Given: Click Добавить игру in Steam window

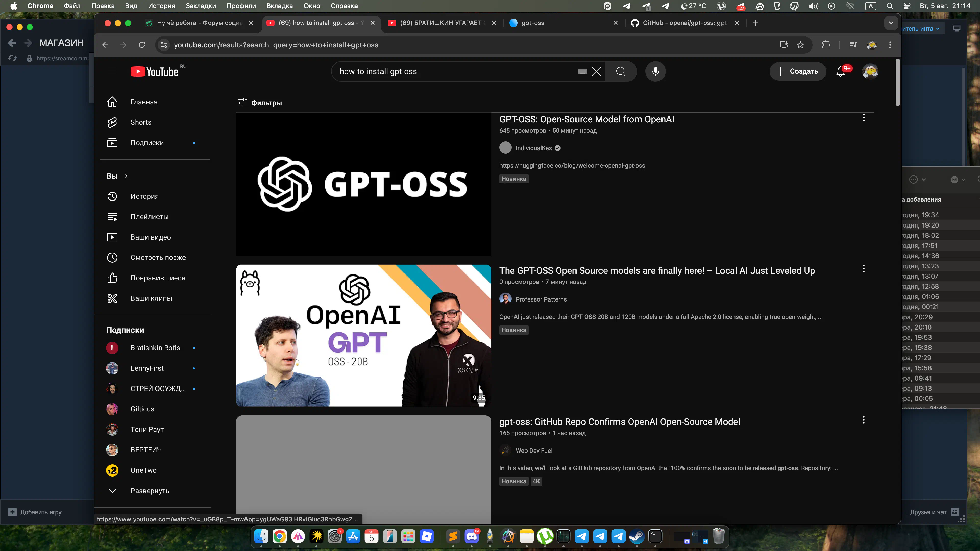Looking at the screenshot, I should (35, 512).
